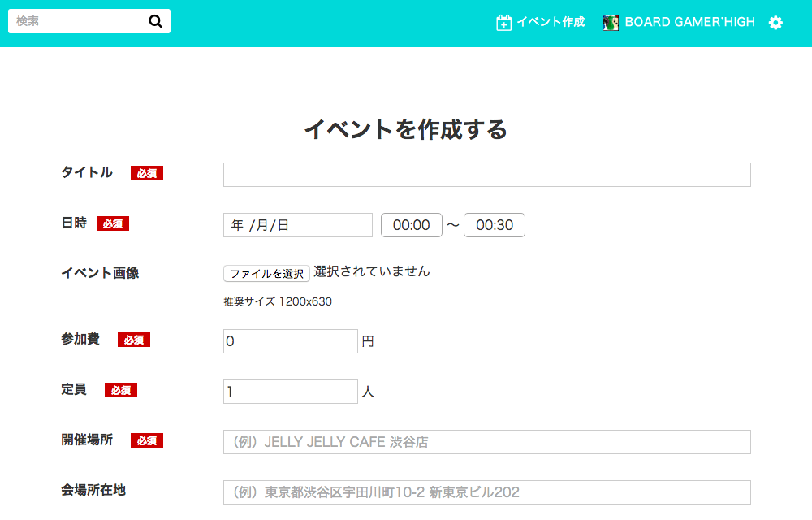Open the 00:00 start time dropdown
Screen dimensions: 812x520
(x=412, y=225)
